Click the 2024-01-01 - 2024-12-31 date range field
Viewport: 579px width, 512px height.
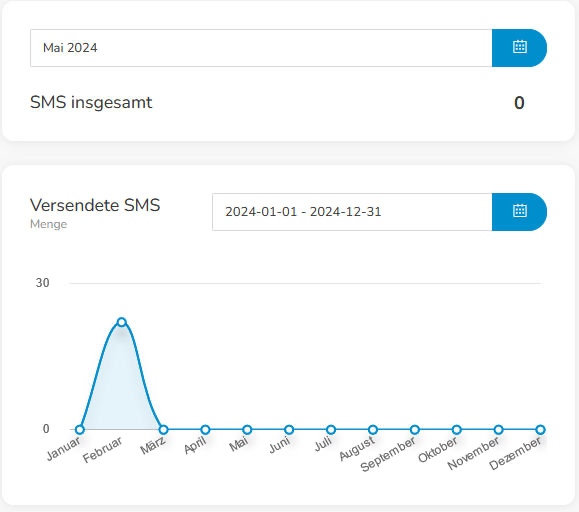click(x=352, y=212)
